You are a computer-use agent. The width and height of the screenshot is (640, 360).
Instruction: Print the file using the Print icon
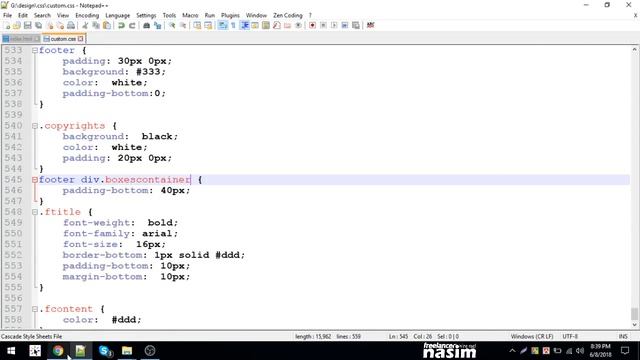coord(71,25)
